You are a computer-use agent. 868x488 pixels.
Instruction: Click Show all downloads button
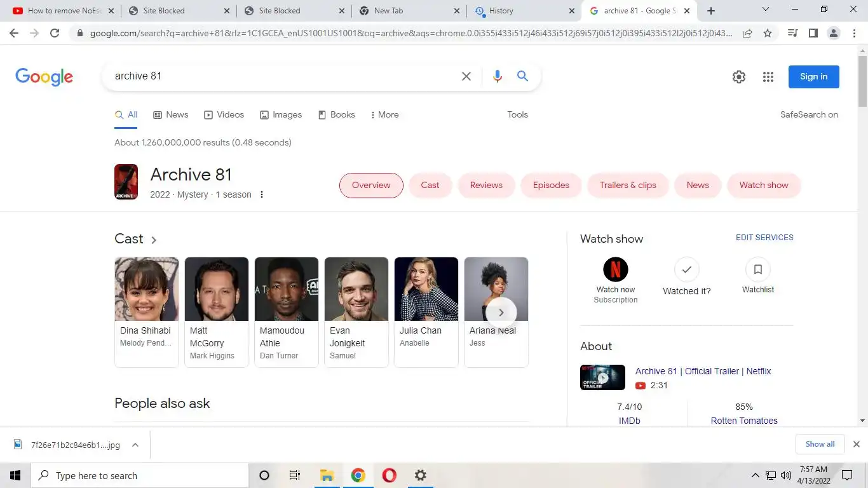pyautogui.click(x=820, y=444)
